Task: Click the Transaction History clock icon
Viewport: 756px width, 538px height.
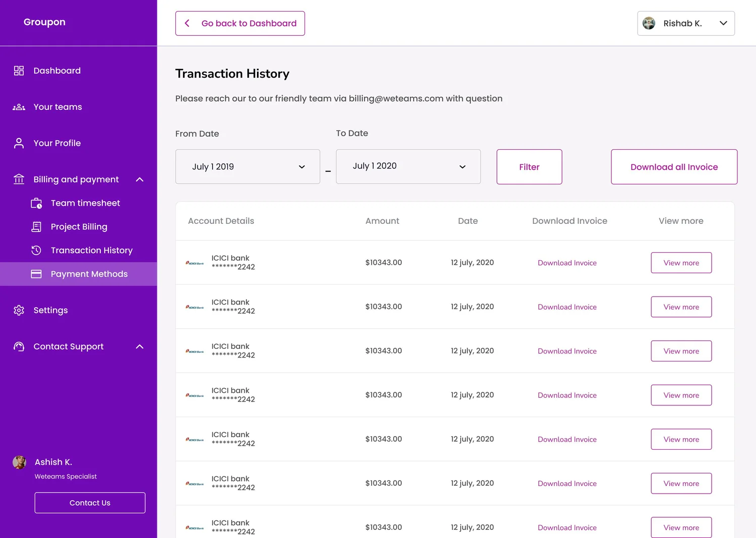Action: 36,250
